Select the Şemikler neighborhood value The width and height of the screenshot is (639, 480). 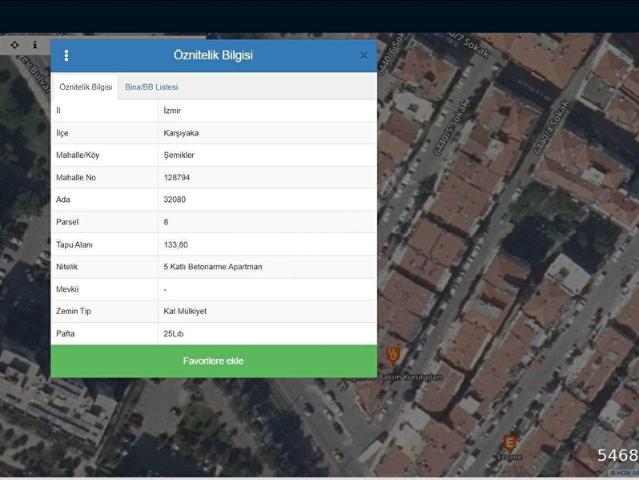pos(179,155)
